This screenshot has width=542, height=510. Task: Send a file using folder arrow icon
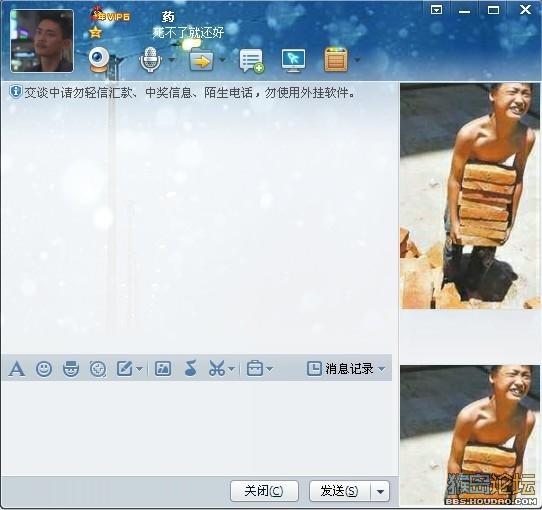tap(201, 60)
